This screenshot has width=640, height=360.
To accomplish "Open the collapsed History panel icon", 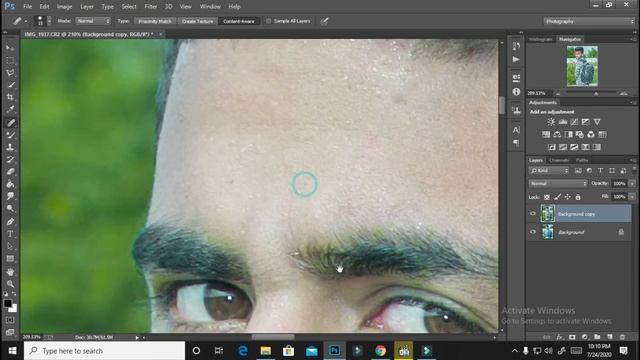I will [x=516, y=46].
